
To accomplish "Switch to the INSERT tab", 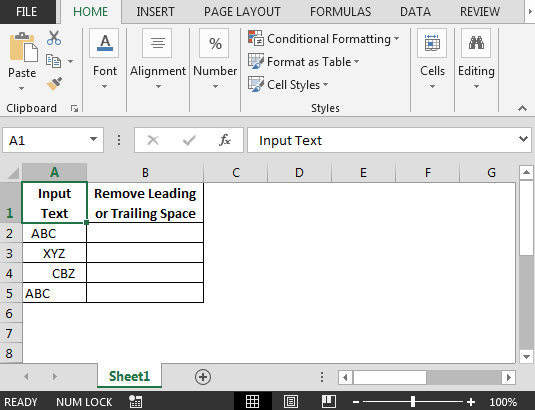I will [155, 12].
